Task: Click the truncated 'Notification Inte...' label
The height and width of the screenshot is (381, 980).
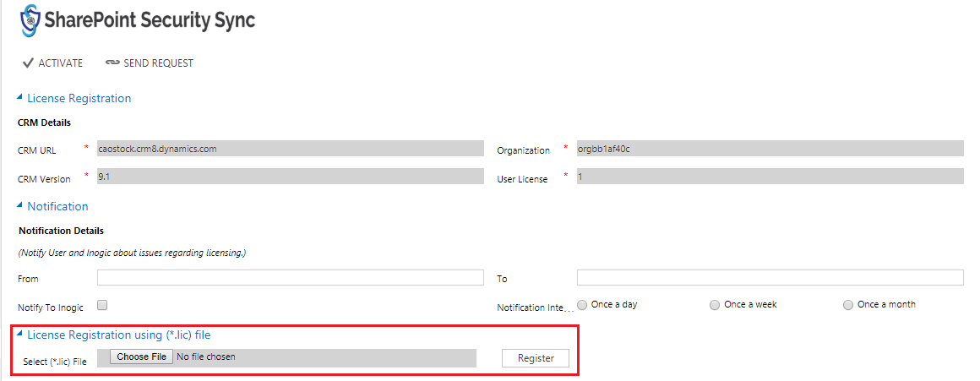Action: coord(536,308)
